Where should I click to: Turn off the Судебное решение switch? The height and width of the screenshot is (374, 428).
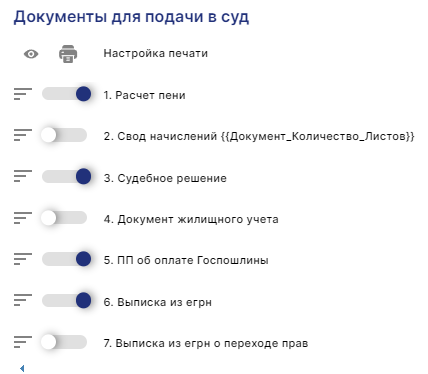66,176
